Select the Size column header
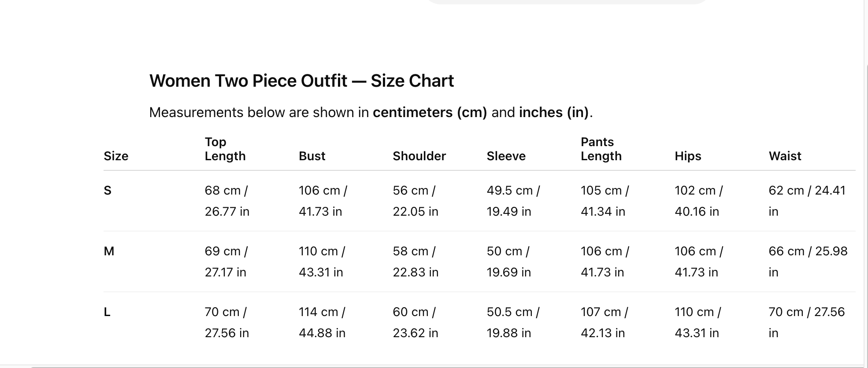 116,156
